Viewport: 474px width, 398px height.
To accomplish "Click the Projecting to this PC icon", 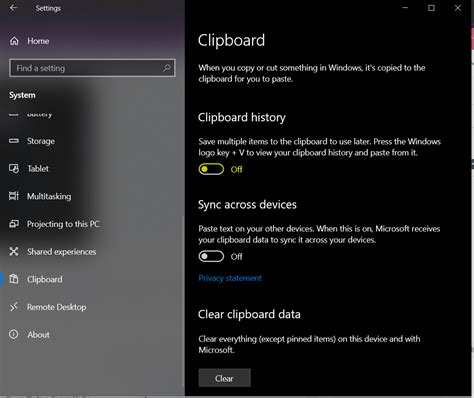I will (x=14, y=224).
